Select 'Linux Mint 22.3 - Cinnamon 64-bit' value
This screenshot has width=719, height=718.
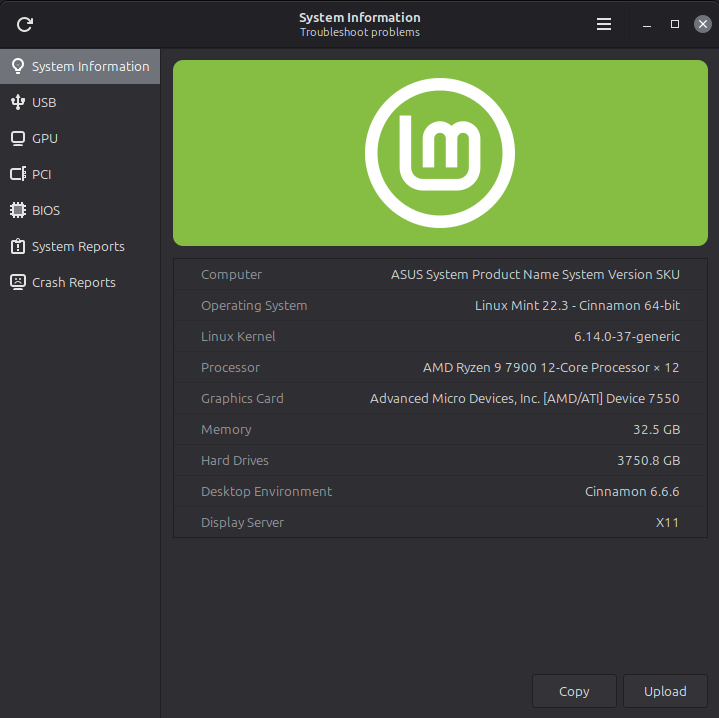pyautogui.click(x=577, y=305)
